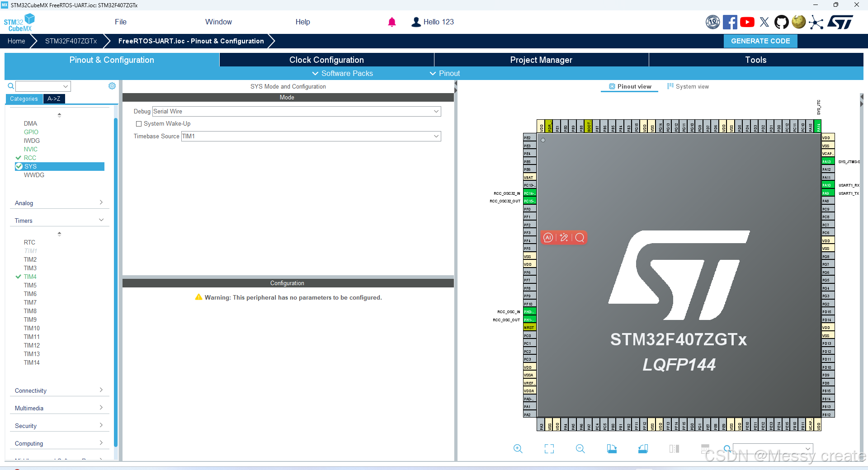Click the vertical split view icon
The height and width of the screenshot is (470, 868).
pyautogui.click(x=674, y=449)
